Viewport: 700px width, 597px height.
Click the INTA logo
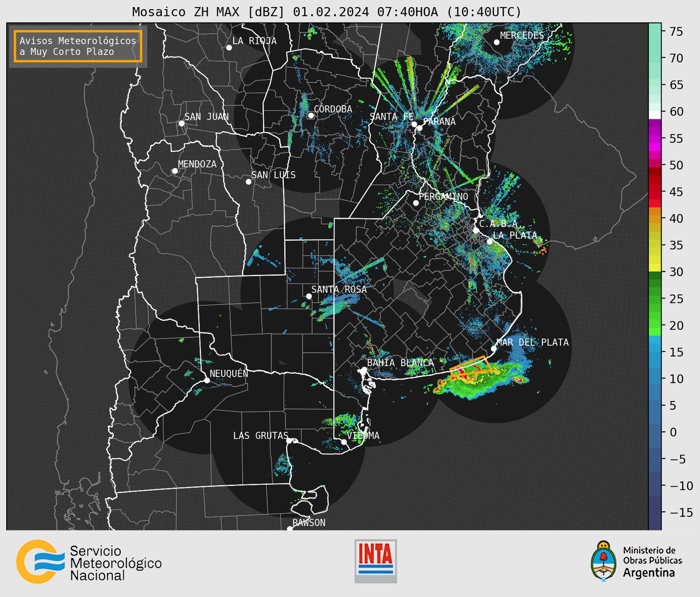pos(376,561)
